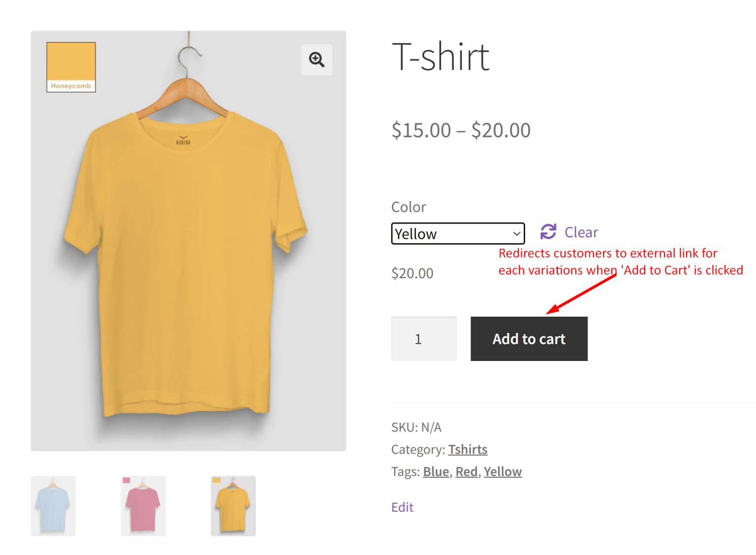Click the quantity input field
Screen dimensions: 756x555
point(424,339)
